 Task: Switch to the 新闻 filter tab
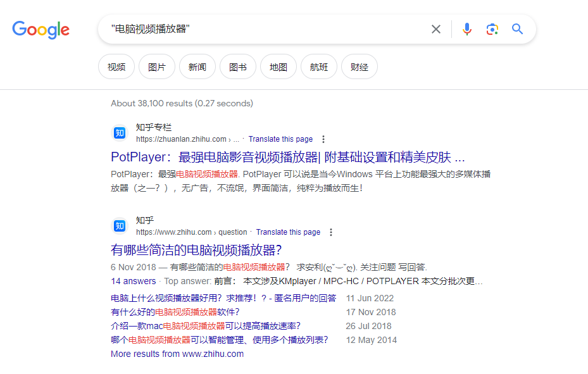tap(197, 66)
